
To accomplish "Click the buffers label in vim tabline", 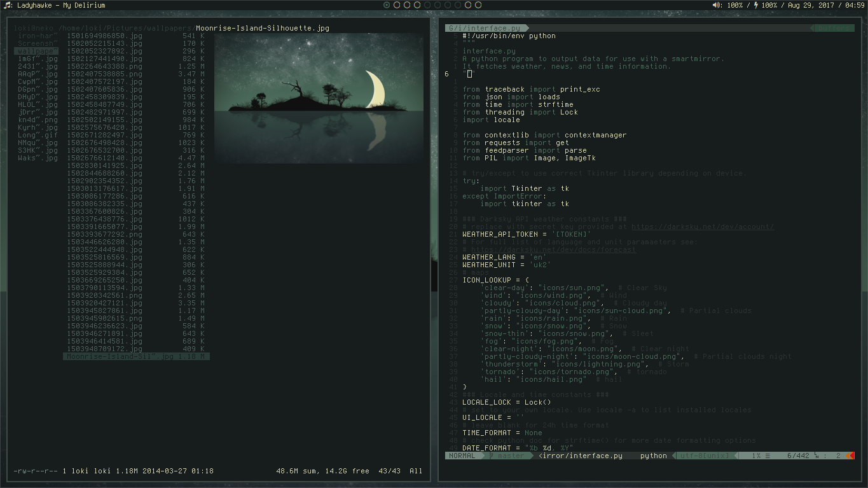I will [834, 28].
